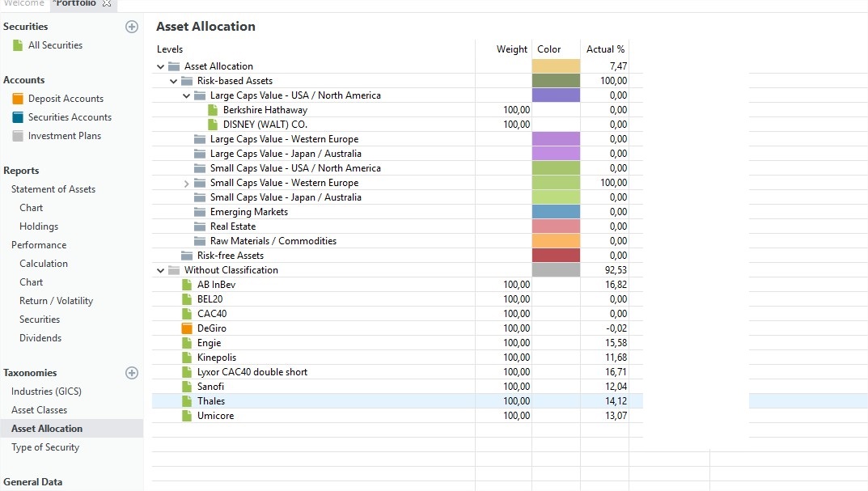Open the Holdings report
The height and width of the screenshot is (491, 868).
coord(39,226)
